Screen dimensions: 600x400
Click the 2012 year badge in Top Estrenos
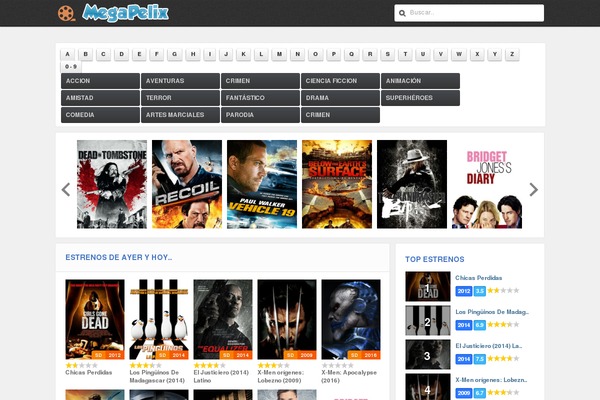[464, 291]
